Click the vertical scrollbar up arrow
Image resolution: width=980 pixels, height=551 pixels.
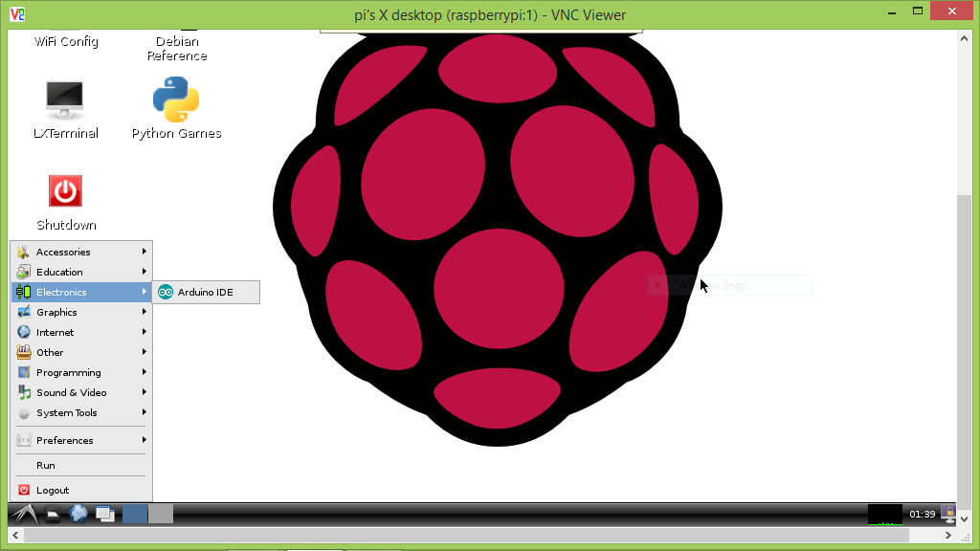tap(964, 38)
